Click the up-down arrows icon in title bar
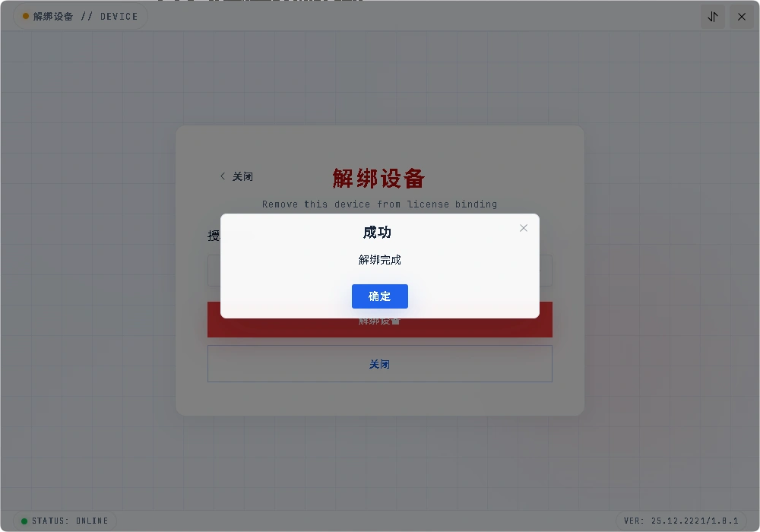760x532 pixels. tap(712, 16)
